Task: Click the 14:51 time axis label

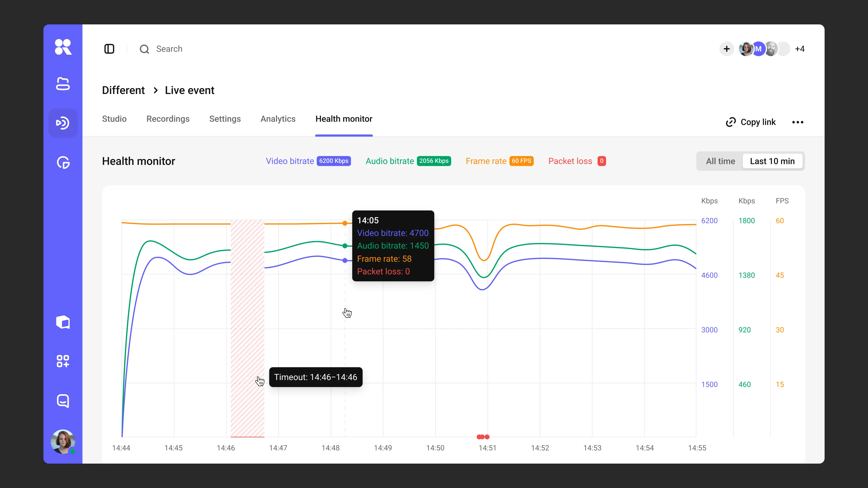Action: point(488,448)
